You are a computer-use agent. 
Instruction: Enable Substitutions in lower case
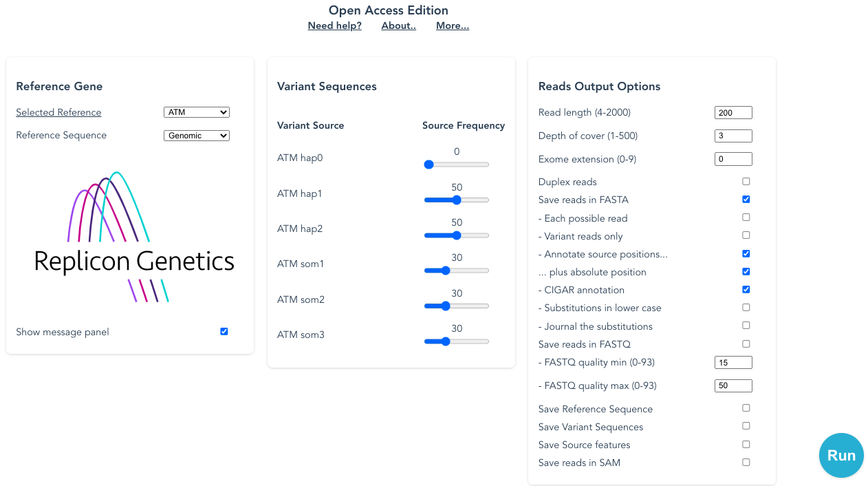[746, 307]
